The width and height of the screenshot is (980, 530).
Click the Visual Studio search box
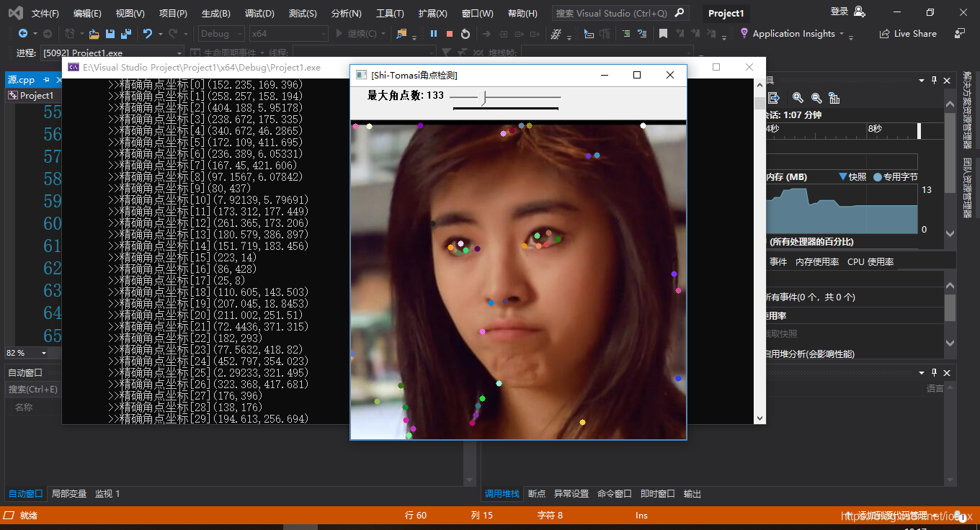620,13
